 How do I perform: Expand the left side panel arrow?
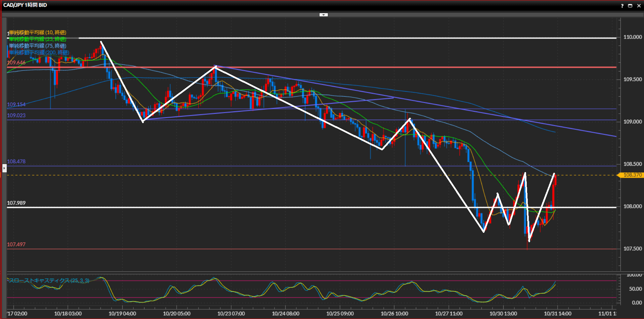(4, 168)
